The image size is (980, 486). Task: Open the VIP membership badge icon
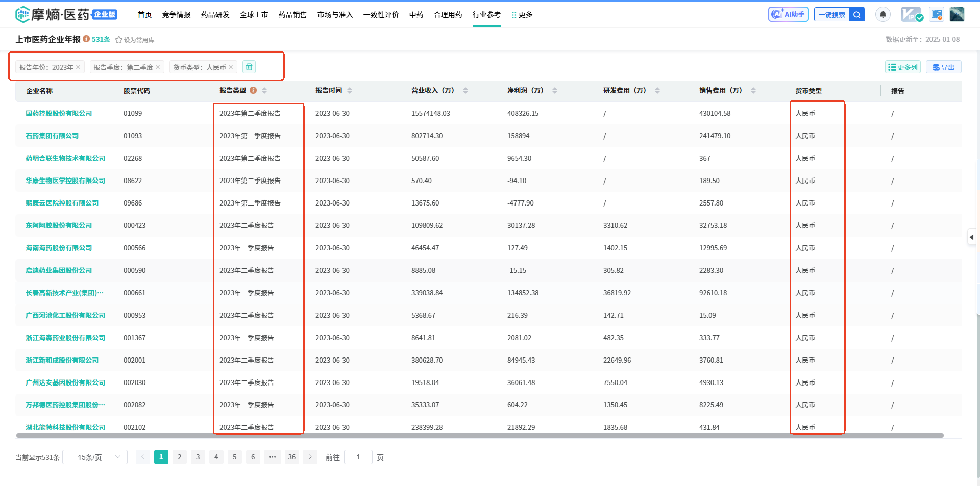click(912, 14)
